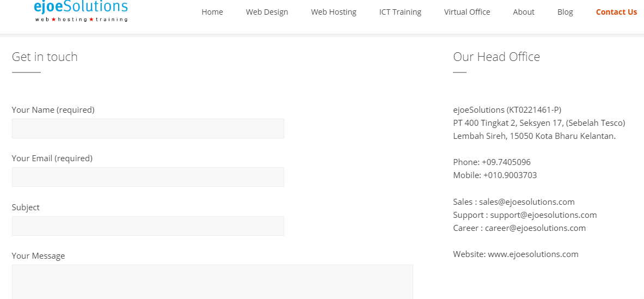
Task: Click the Our Head Office heading
Action: point(496,57)
